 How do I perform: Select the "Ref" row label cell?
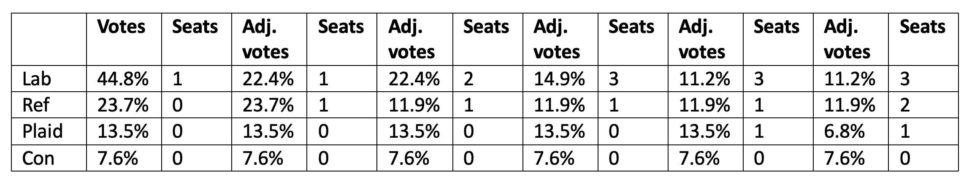(x=36, y=105)
